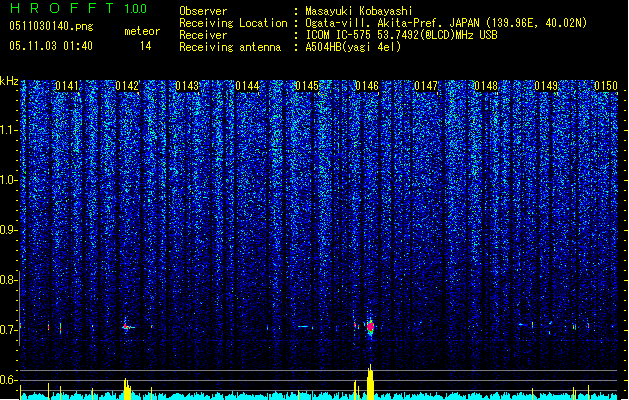Viewport: 629px width, 400px height.
Task: Select antenna value A504HB(yagi 4el)
Action: coord(353,47)
